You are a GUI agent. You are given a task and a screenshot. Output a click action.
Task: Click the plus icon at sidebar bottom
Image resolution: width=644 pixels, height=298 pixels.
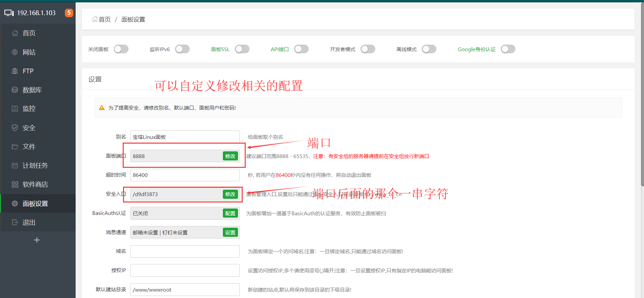point(37,240)
